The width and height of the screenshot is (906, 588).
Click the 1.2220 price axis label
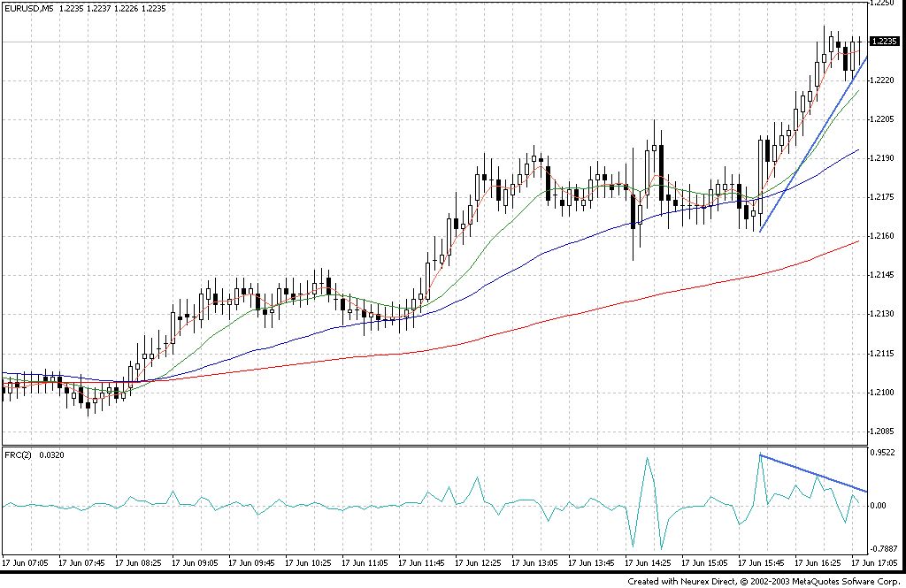[882, 80]
